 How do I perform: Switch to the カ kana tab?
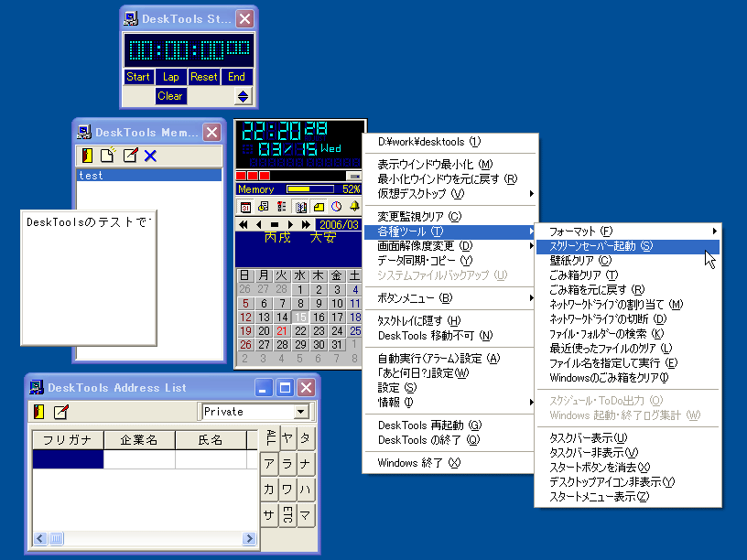[269, 489]
